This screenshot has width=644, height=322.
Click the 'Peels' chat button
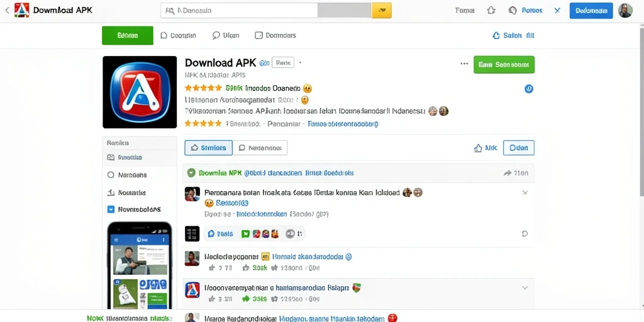221,234
